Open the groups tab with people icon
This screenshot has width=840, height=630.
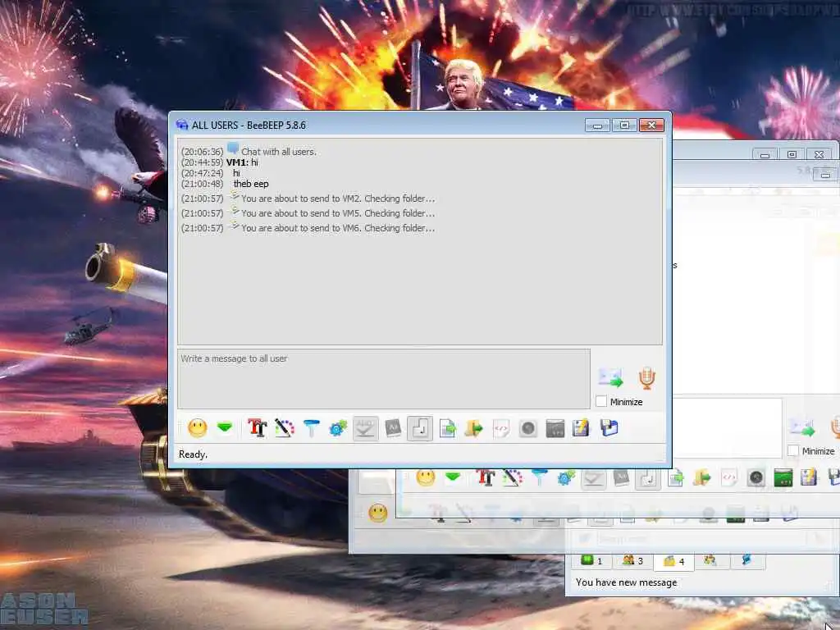710,560
